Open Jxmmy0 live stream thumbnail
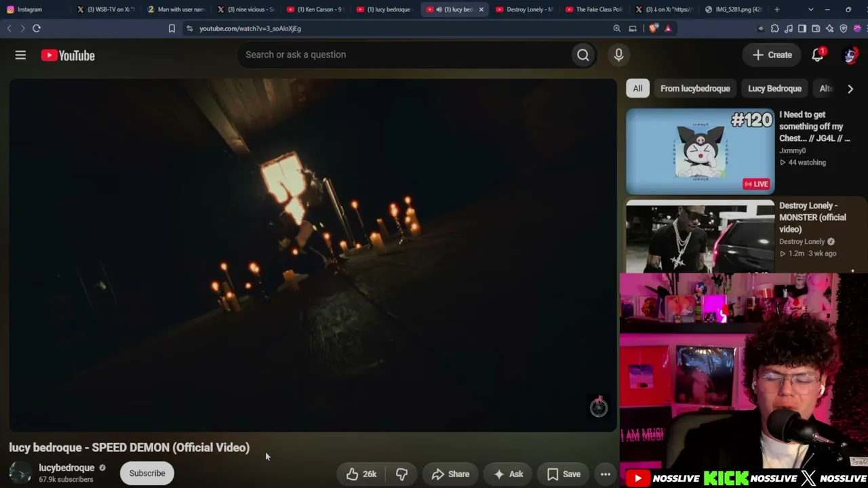The width and height of the screenshot is (868, 488). pyautogui.click(x=700, y=152)
